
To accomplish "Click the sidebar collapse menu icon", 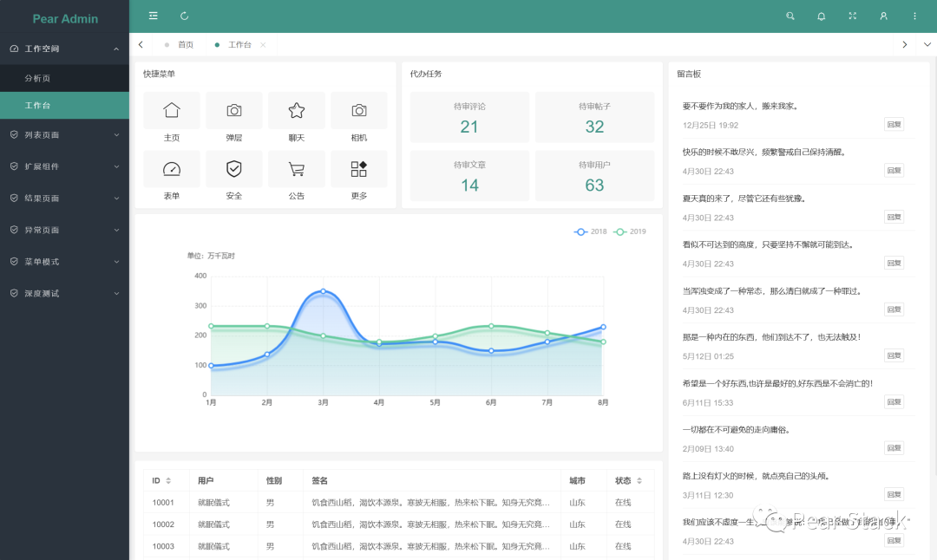I will (x=154, y=16).
